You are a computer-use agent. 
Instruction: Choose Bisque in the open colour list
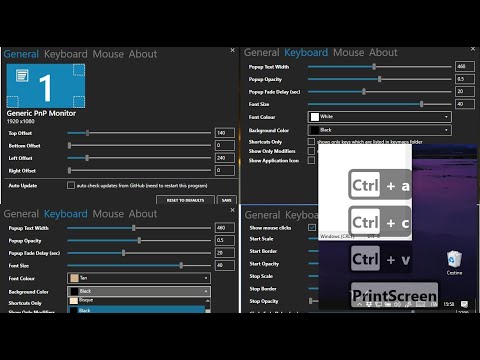tap(136, 300)
